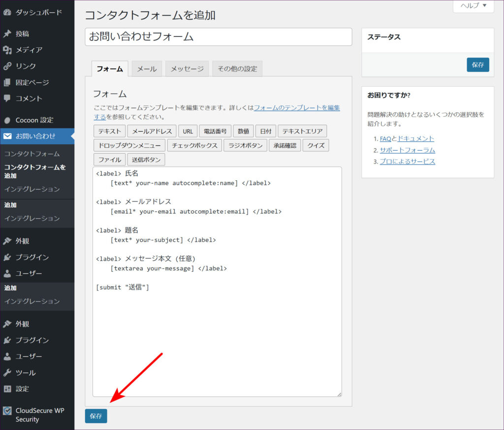Open コンタクトフォーム submenu item in sidebar

click(x=32, y=154)
